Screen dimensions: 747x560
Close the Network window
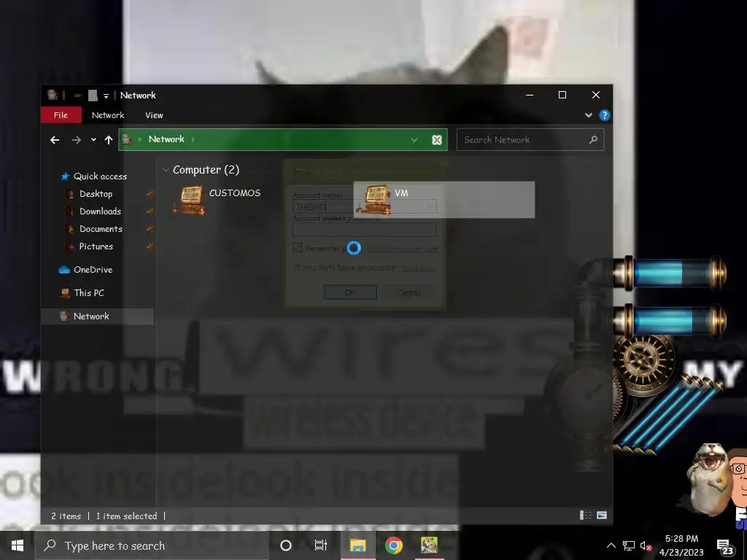click(595, 96)
